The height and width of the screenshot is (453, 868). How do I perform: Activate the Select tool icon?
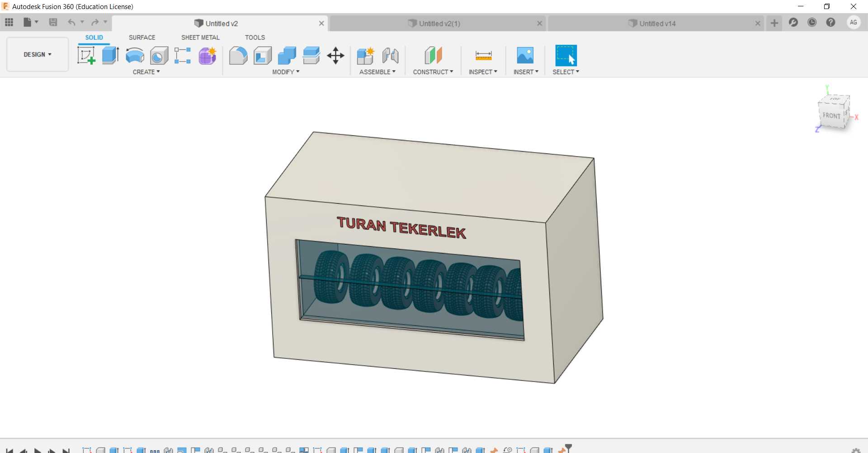coord(566,56)
